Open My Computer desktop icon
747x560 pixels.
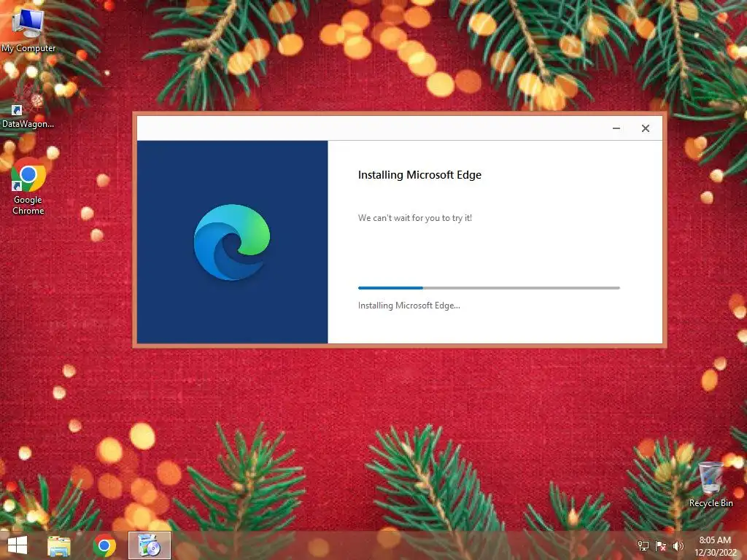point(28,29)
